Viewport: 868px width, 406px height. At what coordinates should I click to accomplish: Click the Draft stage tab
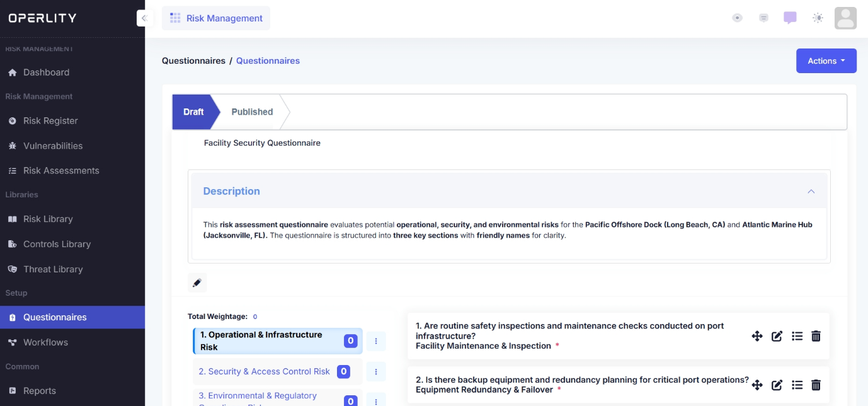pyautogui.click(x=194, y=112)
